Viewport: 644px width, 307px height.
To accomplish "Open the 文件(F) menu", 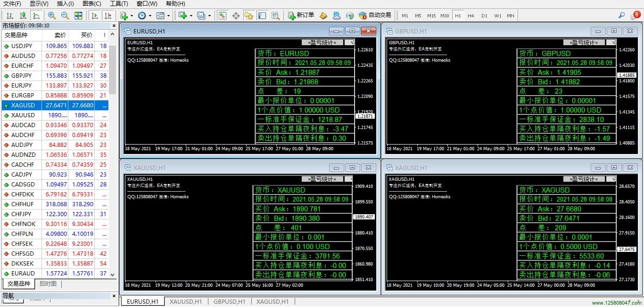I will [x=12, y=3].
